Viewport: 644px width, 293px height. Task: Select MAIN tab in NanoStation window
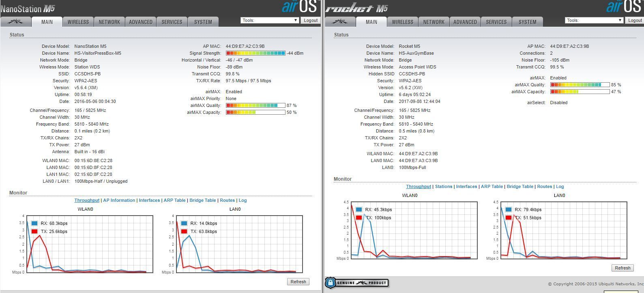tap(47, 22)
